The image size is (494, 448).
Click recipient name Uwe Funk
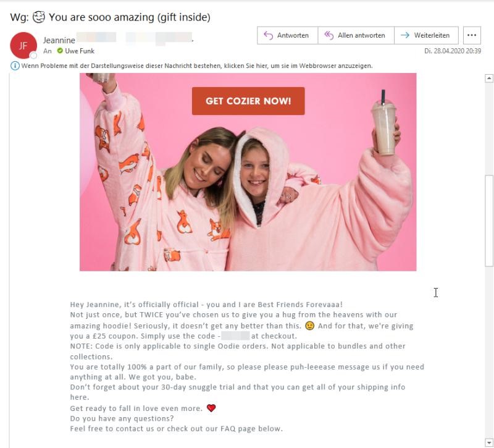coord(80,51)
